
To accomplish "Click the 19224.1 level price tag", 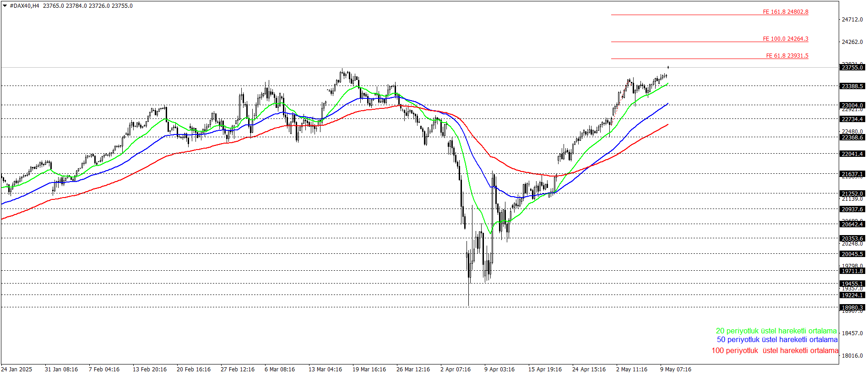I will tap(852, 295).
